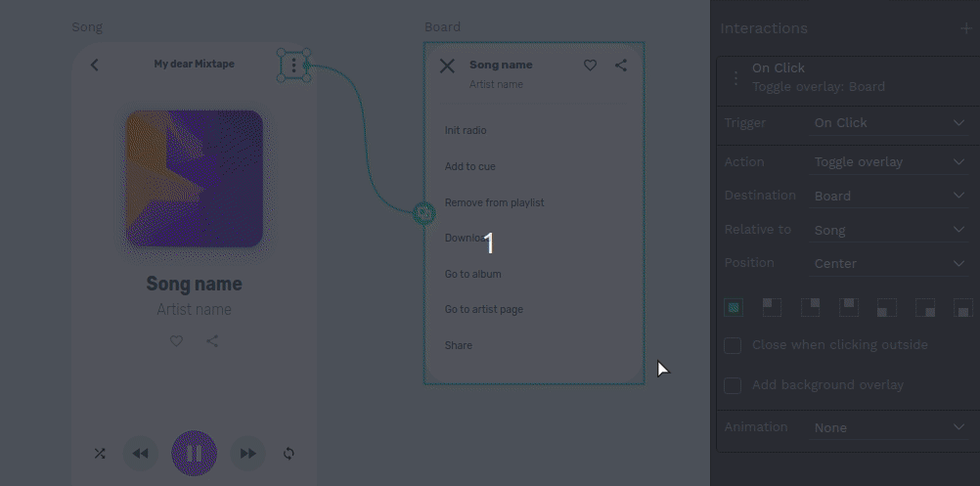Click the back arrow in Song screen
This screenshot has height=486, width=980.
[95, 66]
